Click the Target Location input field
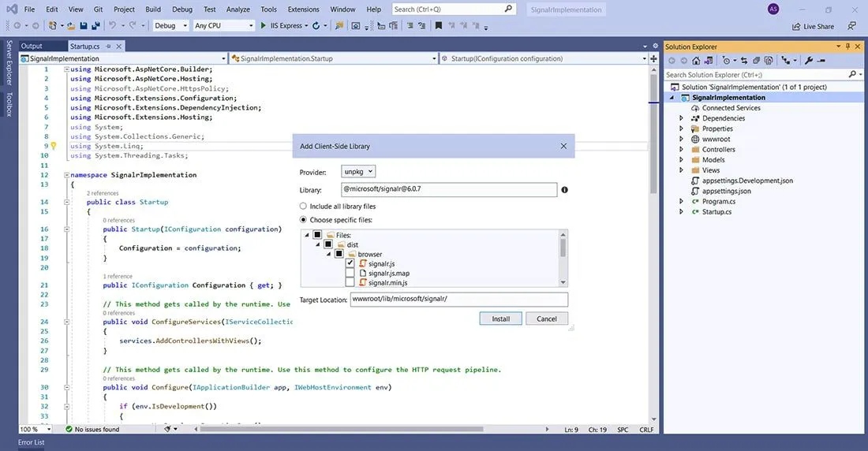The image size is (868, 451). [459, 300]
